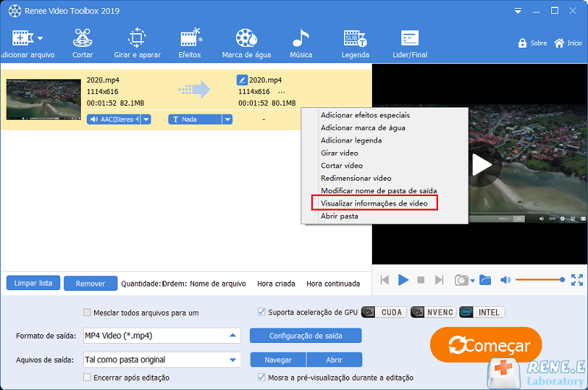Click the large play overlay on preview
Viewport: 588px width, 390px height.
pos(481,165)
